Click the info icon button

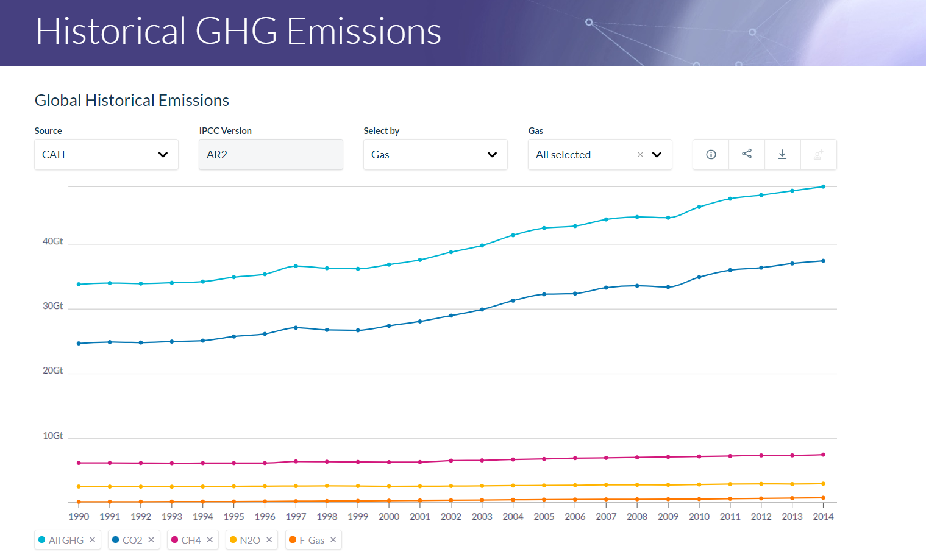(x=711, y=155)
